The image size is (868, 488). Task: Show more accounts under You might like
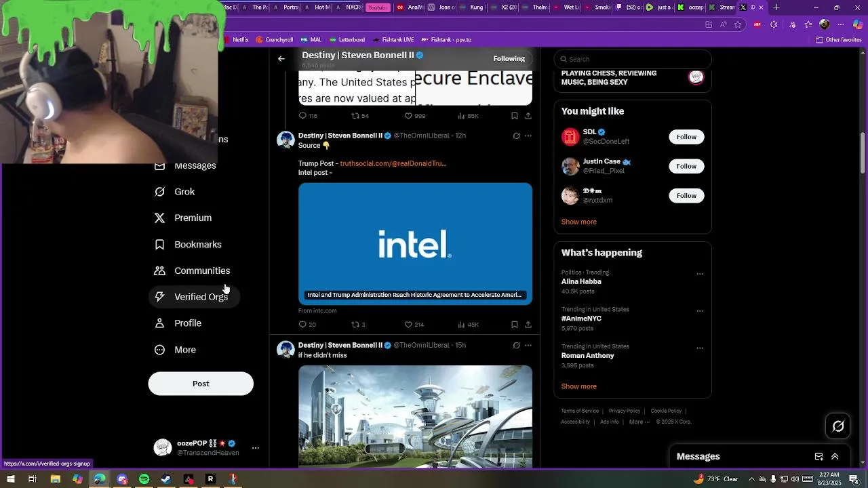click(579, 222)
